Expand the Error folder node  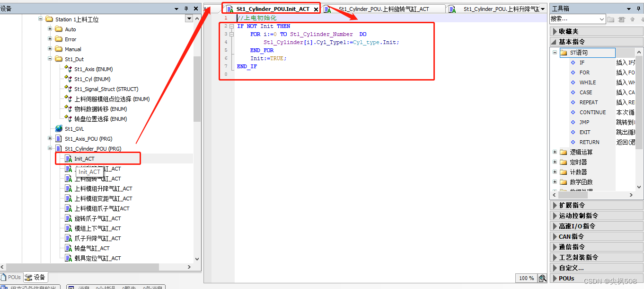point(50,39)
